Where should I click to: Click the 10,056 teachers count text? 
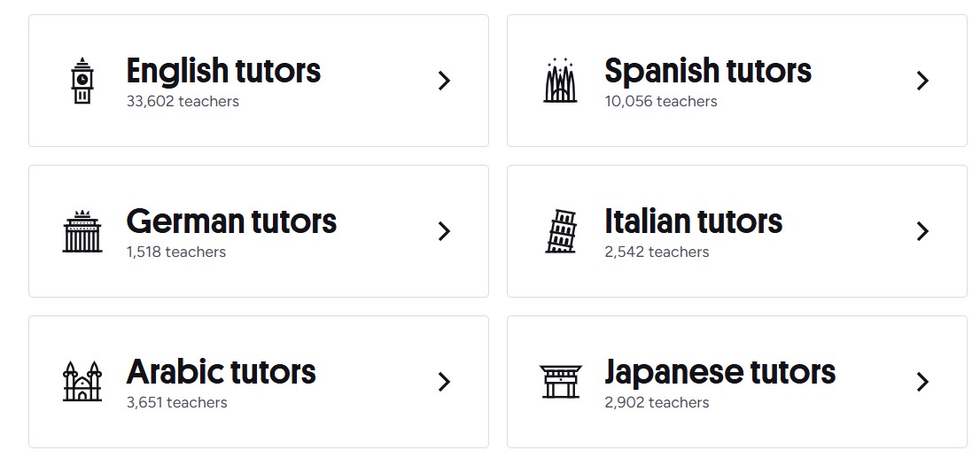661,101
